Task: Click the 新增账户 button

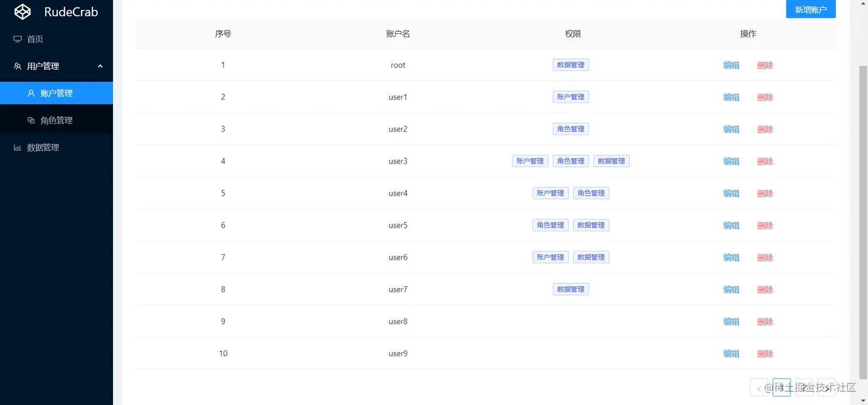Action: 811,9
